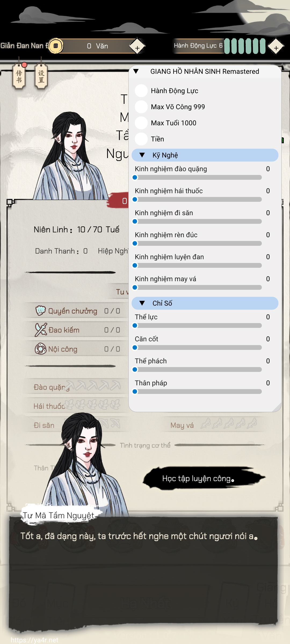The image size is (290, 644).
Task: Click the Kinh nghiệm đào quặng slider
Action: (198, 177)
